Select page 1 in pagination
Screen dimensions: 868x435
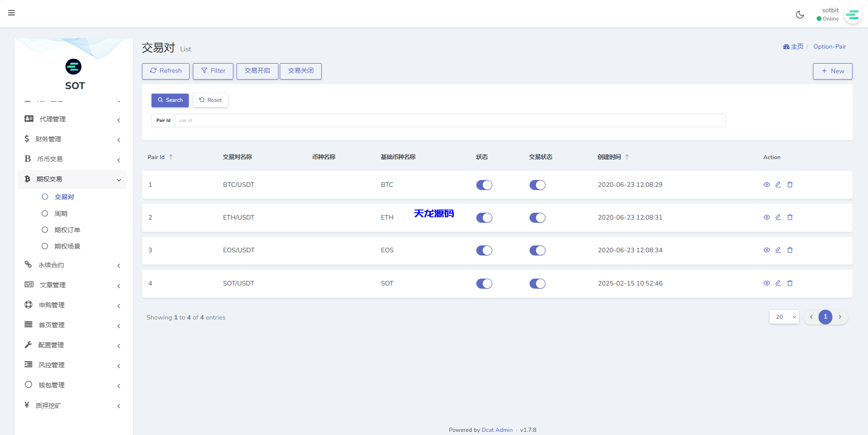(x=825, y=317)
